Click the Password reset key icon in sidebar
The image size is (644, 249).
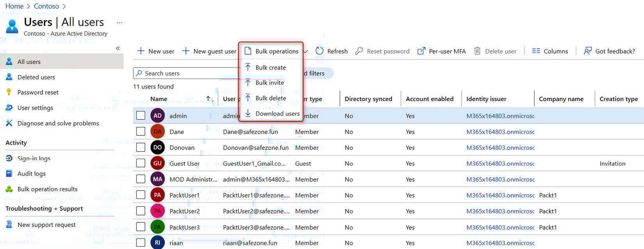pos(9,92)
